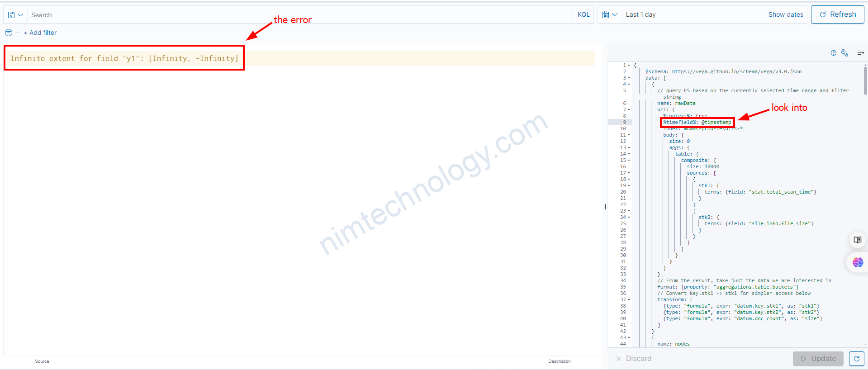Click into the Search query field
868x370 pixels.
(x=299, y=15)
